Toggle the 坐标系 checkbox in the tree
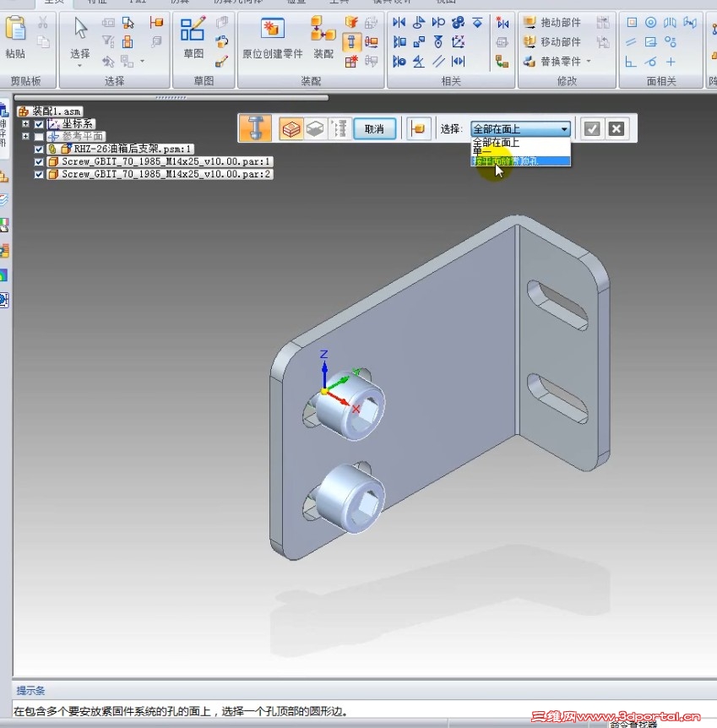 [39, 124]
